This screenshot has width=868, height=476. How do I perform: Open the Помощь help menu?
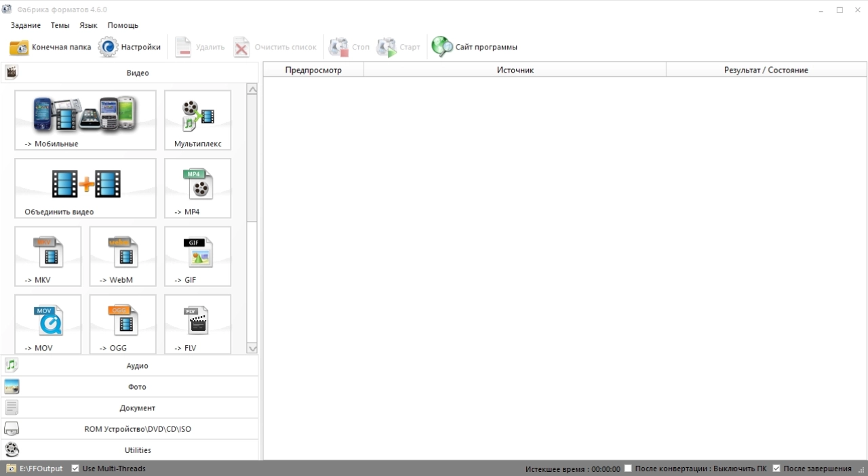tap(123, 25)
